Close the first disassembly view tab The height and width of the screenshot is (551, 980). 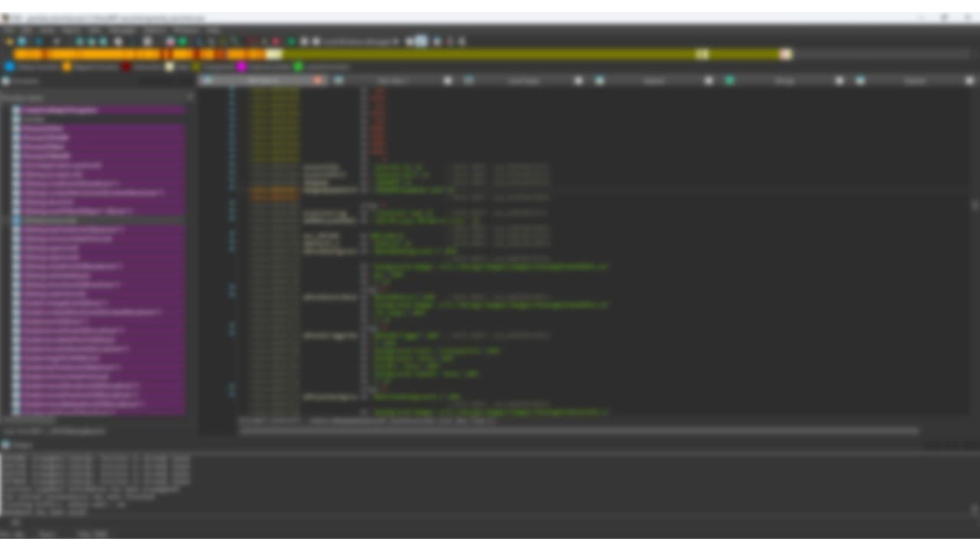tap(318, 80)
